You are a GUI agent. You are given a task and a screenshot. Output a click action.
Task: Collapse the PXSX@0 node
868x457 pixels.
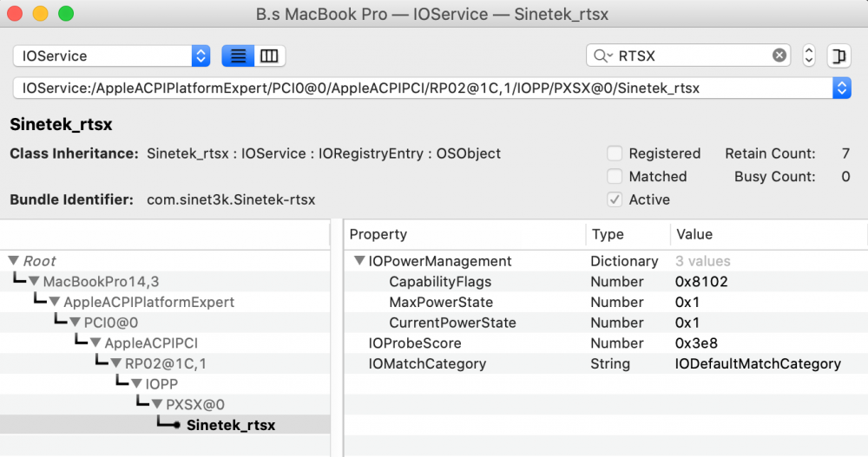click(x=157, y=404)
